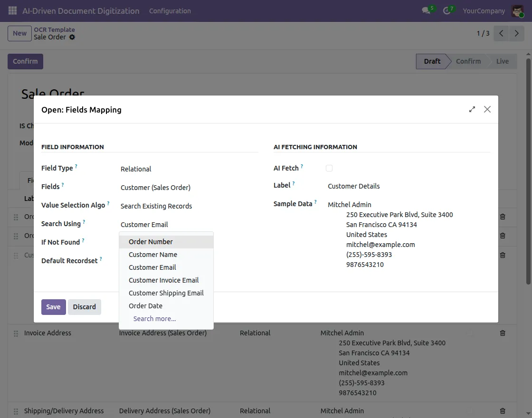
Task: Click the Invoice Address label cell
Action: coord(47,333)
